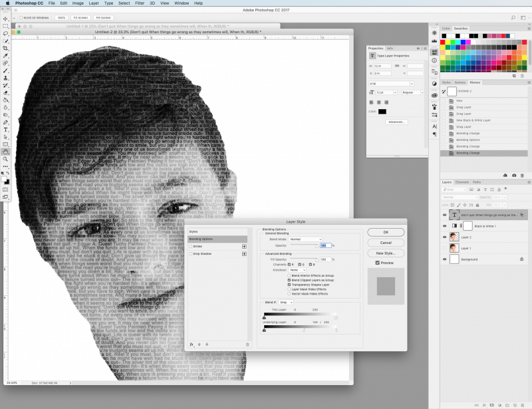Open the font style Regular dropdown
The width and height of the screenshot is (532, 409).
(412, 92)
